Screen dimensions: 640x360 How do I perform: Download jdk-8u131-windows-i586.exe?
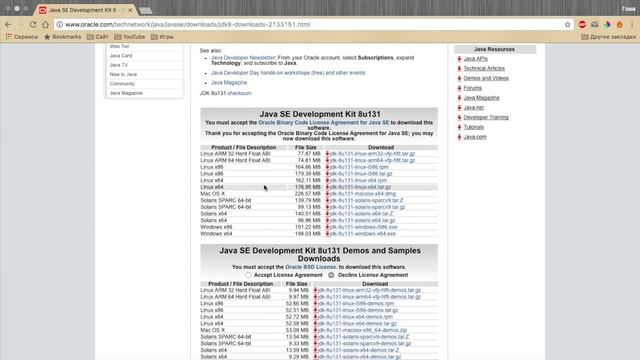364,227
